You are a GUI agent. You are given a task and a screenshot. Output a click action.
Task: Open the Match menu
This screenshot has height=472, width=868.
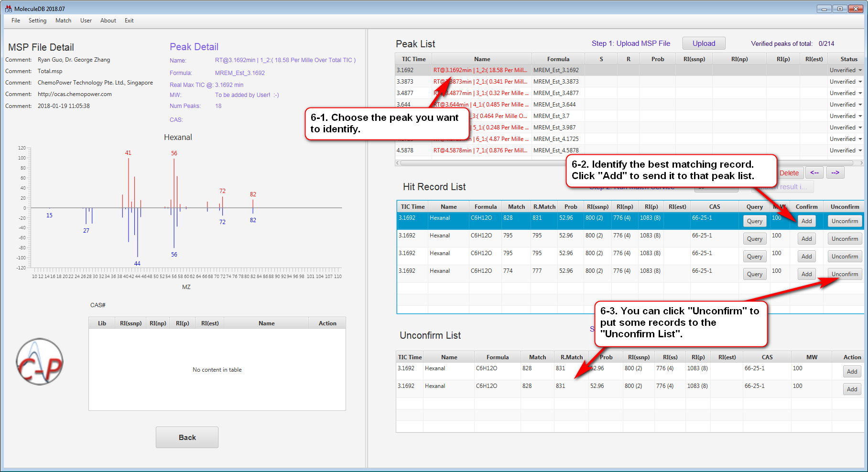pos(63,21)
